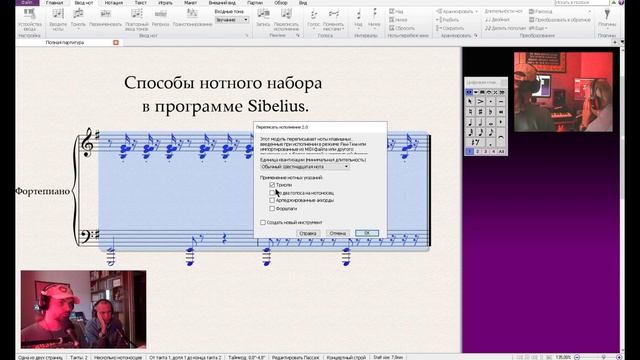
Task: Select the arrow cursor key on keypad
Action: [470, 101]
